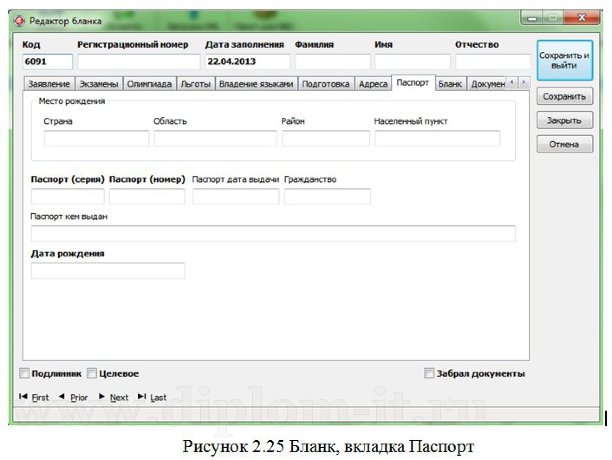The width and height of the screenshot is (612, 460).
Task: Click the Имя input field
Action: 413,62
